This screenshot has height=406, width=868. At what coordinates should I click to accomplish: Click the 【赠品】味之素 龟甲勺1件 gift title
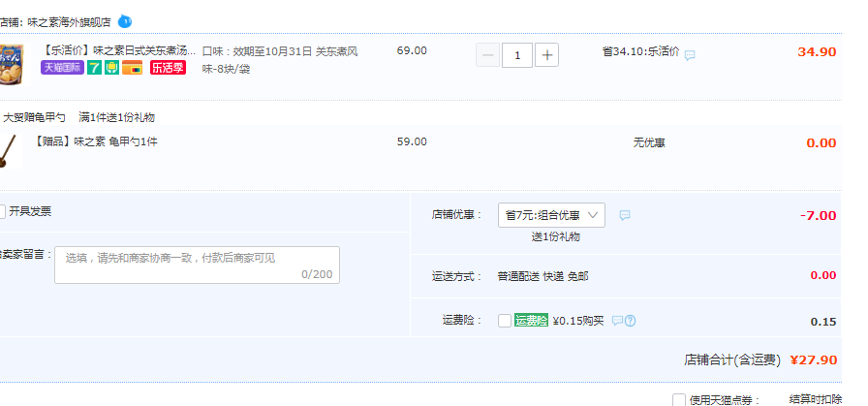click(x=95, y=141)
